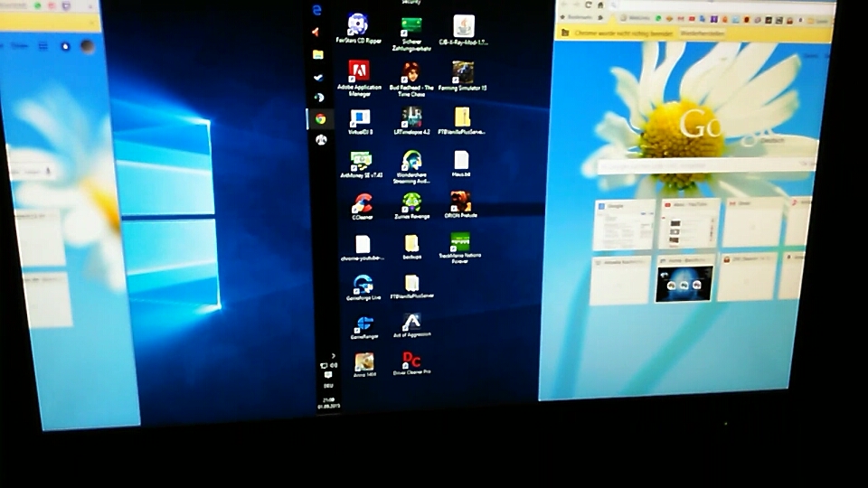Click the Home button in right Chrome window

[x=600, y=5]
